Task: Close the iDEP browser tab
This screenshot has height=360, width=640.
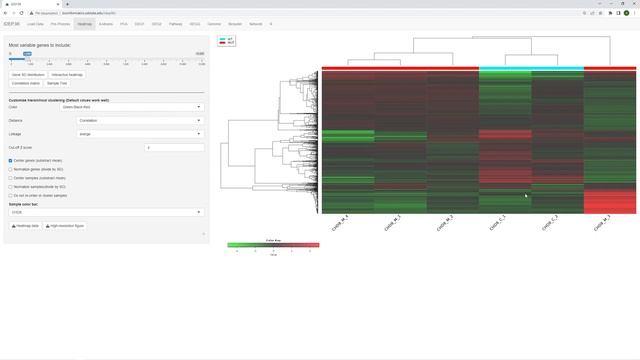Action: click(x=58, y=4)
